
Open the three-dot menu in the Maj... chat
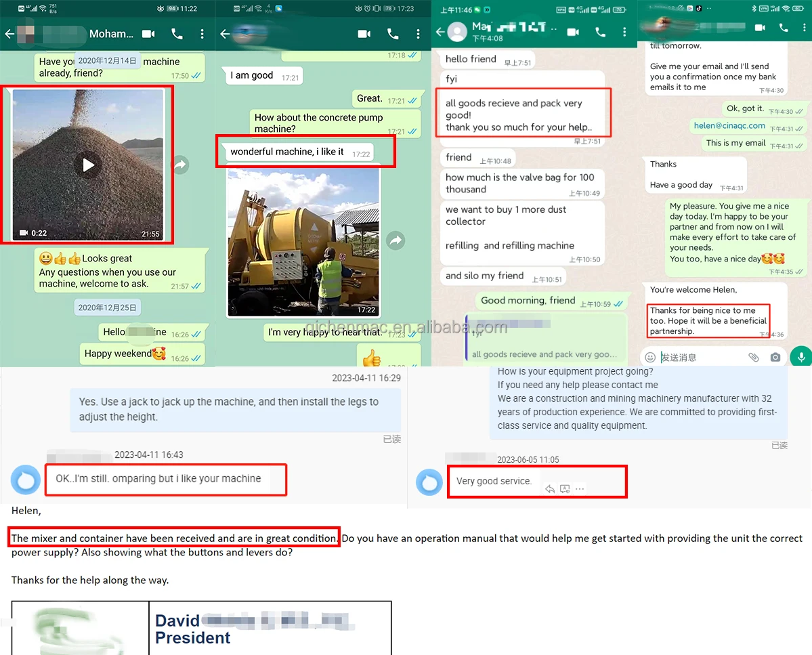point(624,32)
